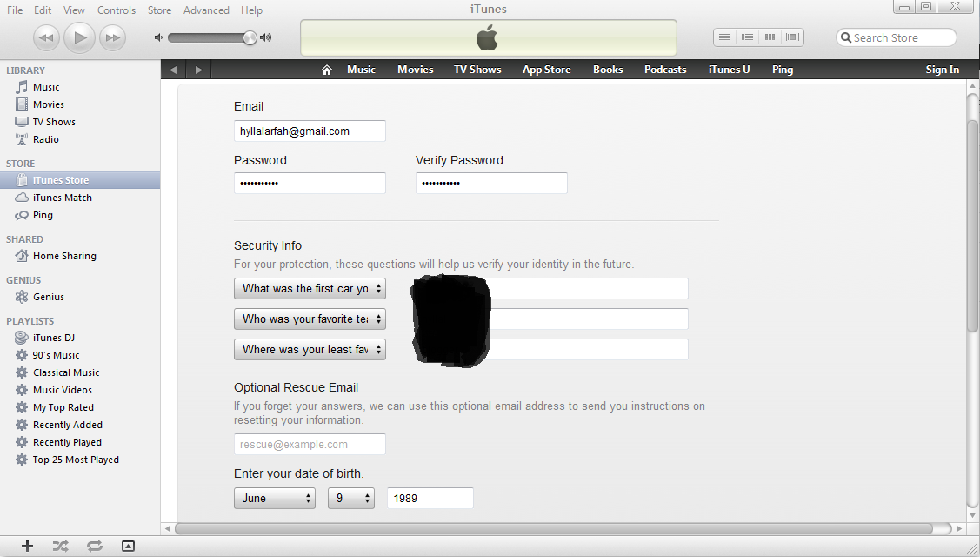Image resolution: width=980 pixels, height=557 pixels.
Task: Open the TV Shows store tab
Action: pos(477,70)
